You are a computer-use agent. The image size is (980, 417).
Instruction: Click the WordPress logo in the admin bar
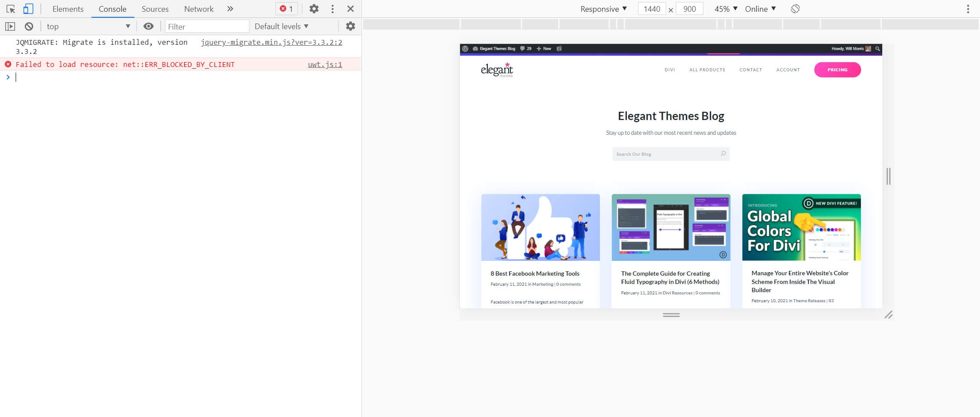466,49
